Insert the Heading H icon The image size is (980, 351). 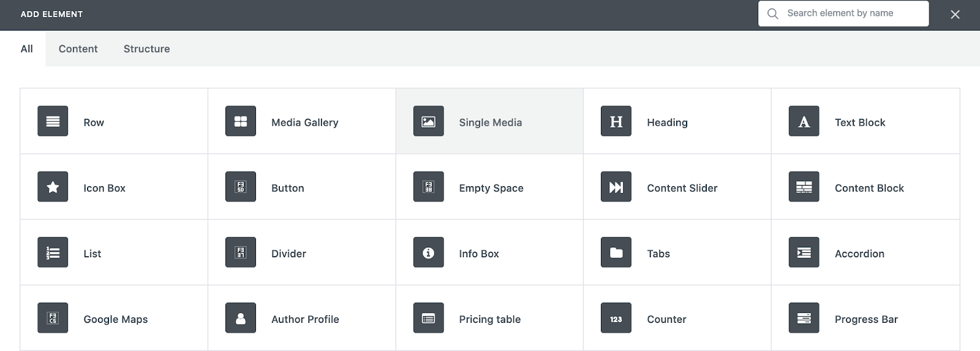click(616, 121)
